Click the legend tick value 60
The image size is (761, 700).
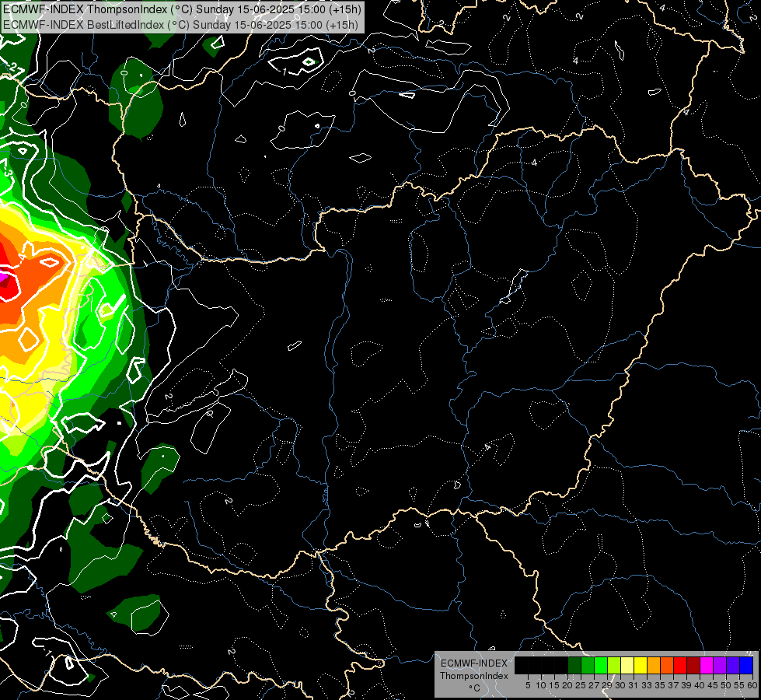pyautogui.click(x=752, y=685)
